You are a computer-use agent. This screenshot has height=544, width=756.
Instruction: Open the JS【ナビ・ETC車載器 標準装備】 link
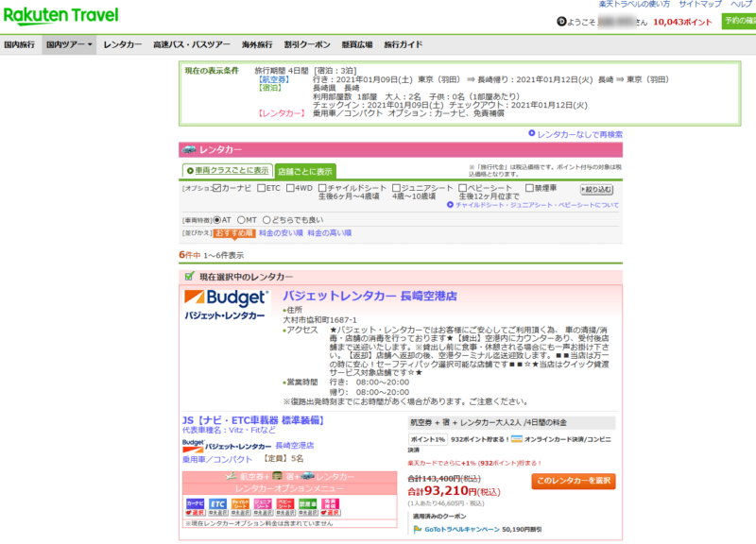252,420
